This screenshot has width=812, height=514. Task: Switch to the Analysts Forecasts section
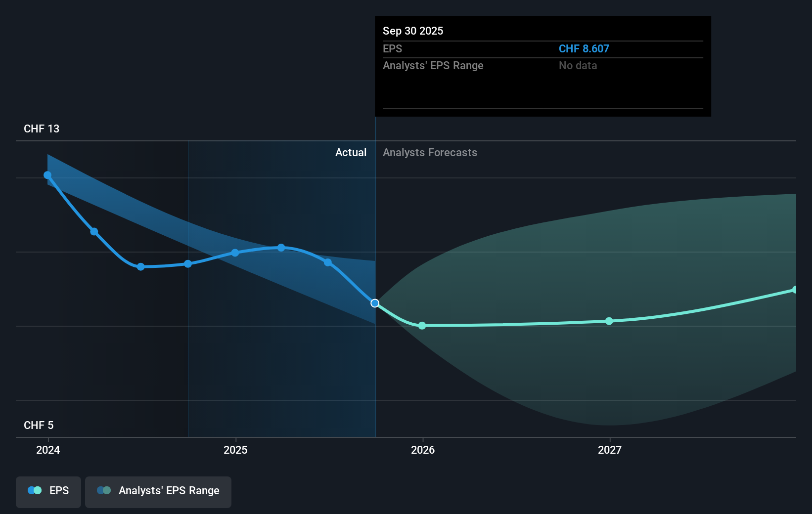(430, 152)
